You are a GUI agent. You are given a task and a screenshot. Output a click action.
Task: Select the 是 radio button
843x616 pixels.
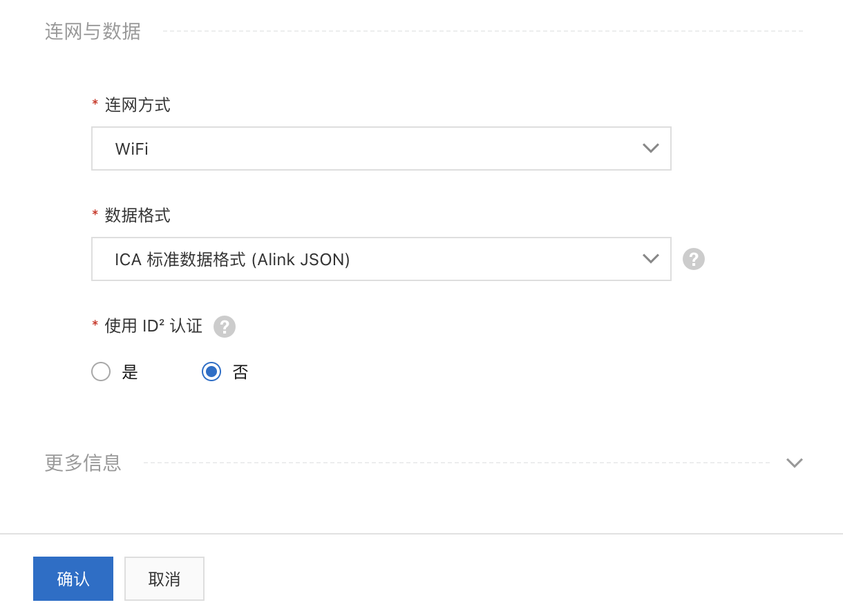click(x=101, y=372)
